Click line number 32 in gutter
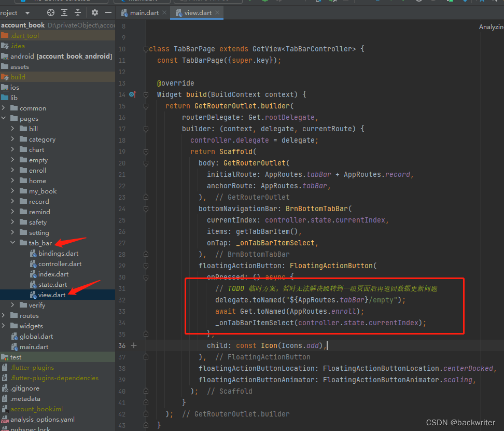The width and height of the screenshot is (504, 431). tap(122, 300)
